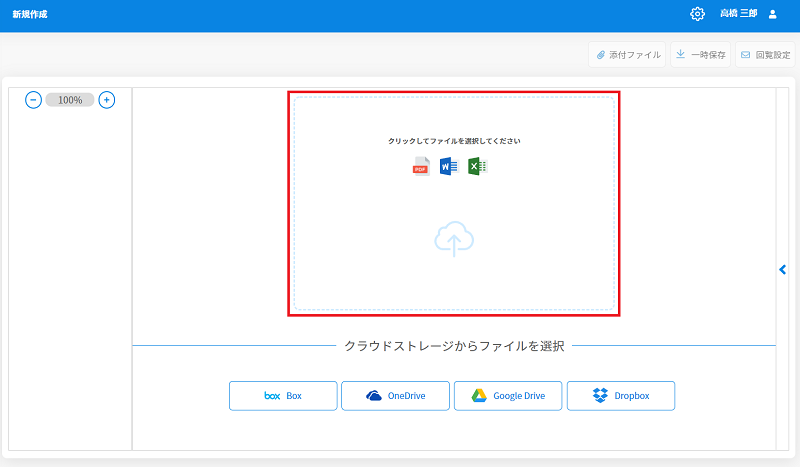Open 回覧設定 button
This screenshot has width=800, height=467.
tap(765, 55)
